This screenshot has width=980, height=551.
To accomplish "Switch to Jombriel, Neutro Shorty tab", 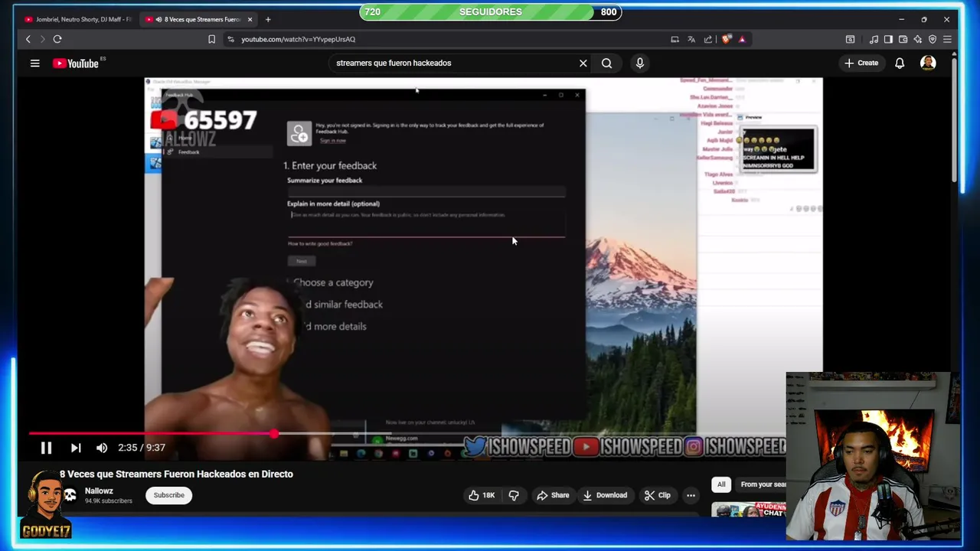I will tap(77, 19).
